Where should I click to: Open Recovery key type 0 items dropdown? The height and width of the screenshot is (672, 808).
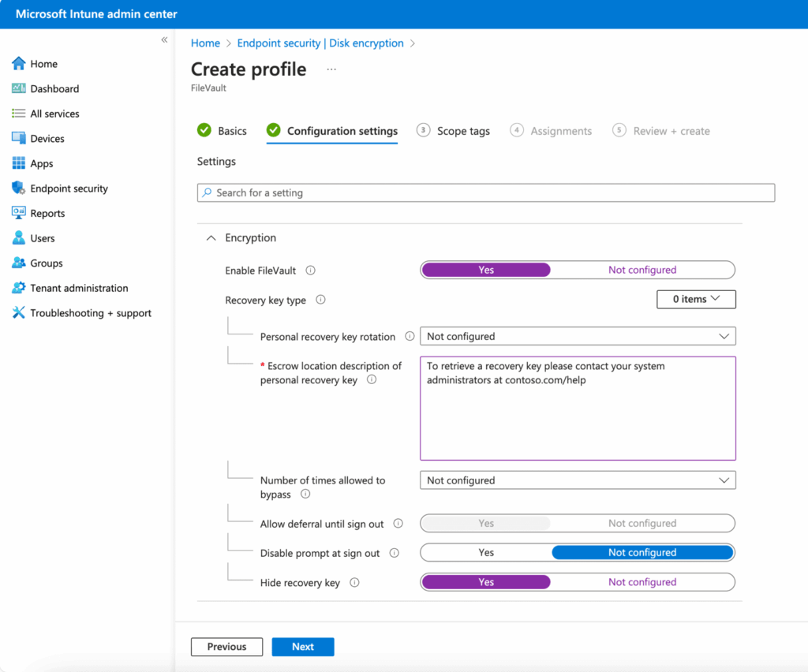point(696,299)
